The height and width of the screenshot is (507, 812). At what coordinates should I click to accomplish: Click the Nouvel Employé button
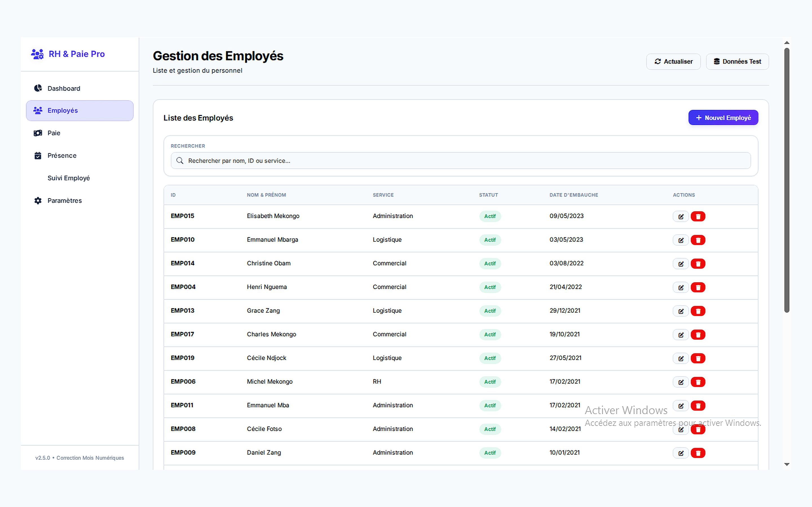pos(723,117)
